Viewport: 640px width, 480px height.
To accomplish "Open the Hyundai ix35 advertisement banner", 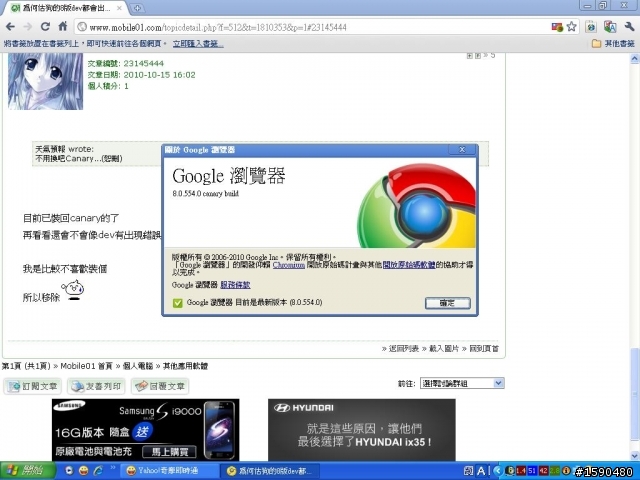I will [x=362, y=430].
